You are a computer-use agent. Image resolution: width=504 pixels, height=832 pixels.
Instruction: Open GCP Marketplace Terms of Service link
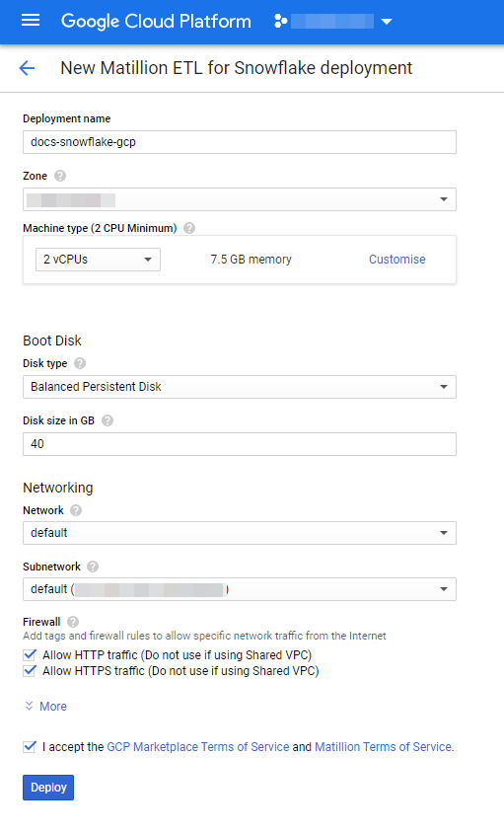click(198, 746)
